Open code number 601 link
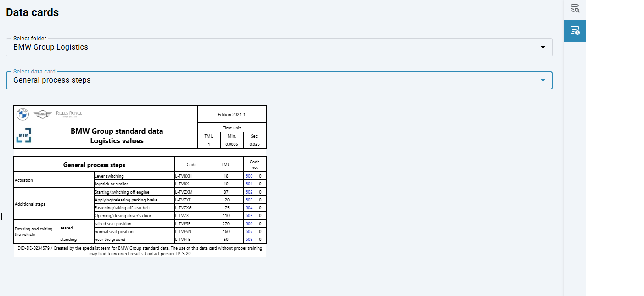The height and width of the screenshot is (296, 644). point(249,184)
